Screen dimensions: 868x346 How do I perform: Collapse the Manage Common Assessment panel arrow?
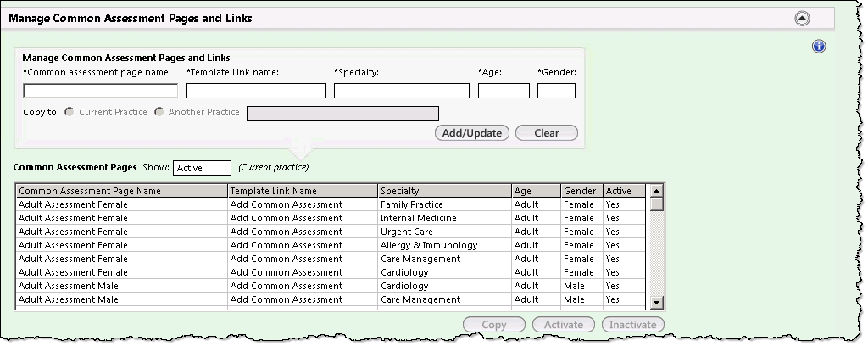802,19
